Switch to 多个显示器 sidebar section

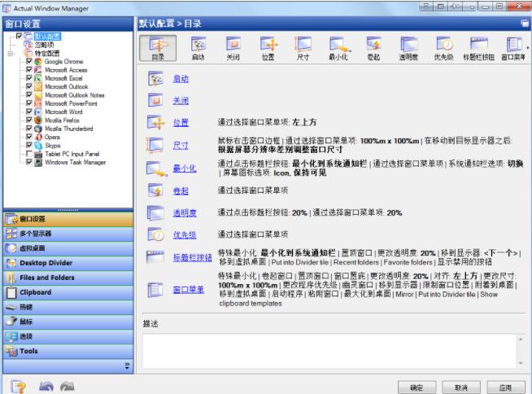pyautogui.click(x=68, y=234)
